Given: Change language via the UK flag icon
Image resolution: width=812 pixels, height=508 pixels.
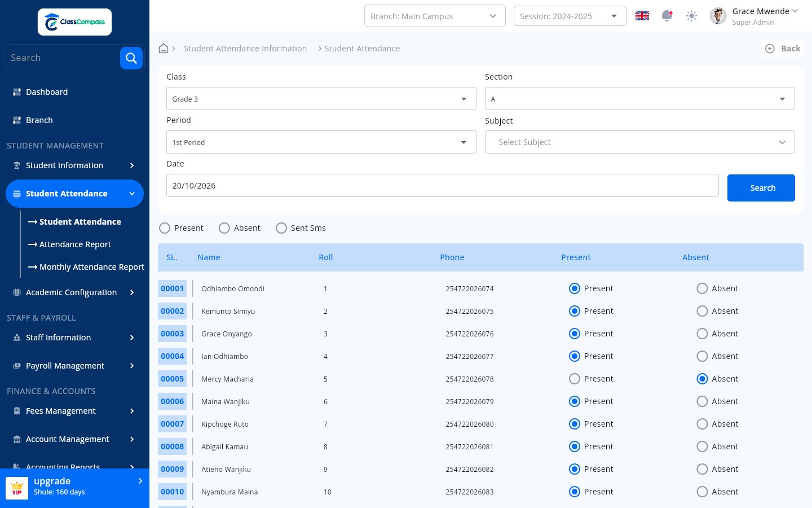Looking at the screenshot, I should point(642,16).
